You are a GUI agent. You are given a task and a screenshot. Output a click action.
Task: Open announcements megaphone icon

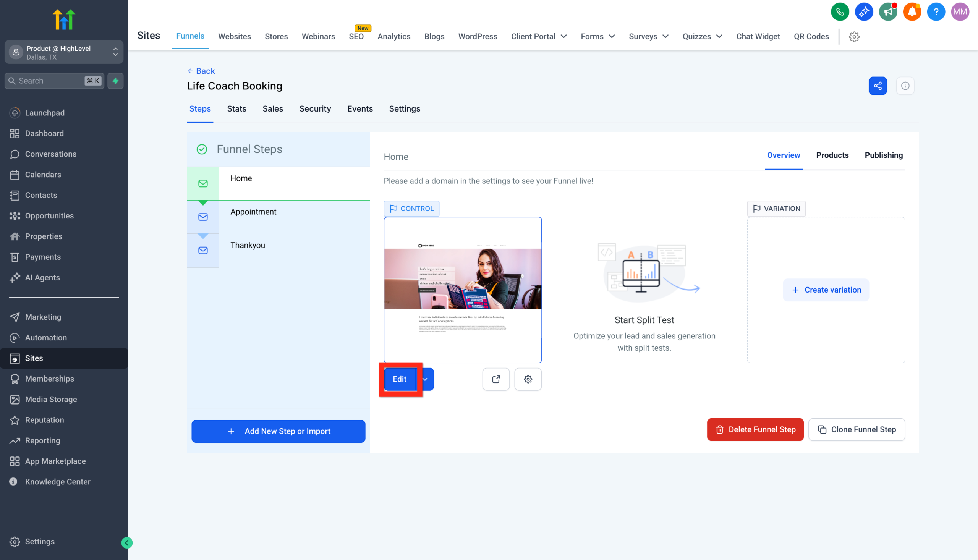click(x=888, y=11)
